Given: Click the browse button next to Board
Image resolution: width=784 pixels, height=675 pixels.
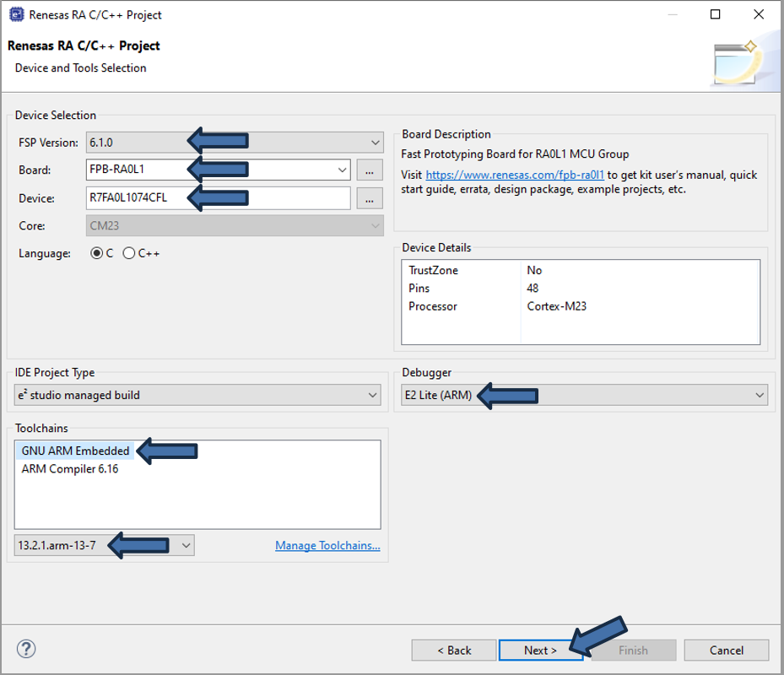Looking at the screenshot, I should click(370, 170).
